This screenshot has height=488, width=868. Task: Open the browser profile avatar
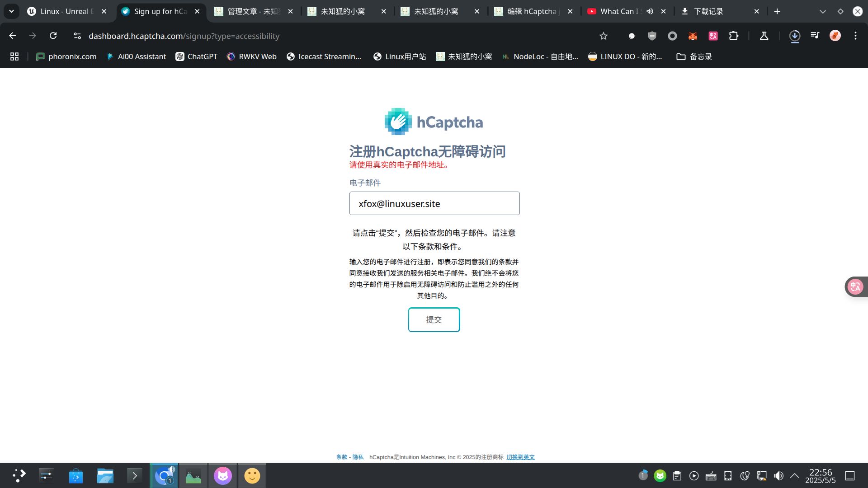coord(835,36)
